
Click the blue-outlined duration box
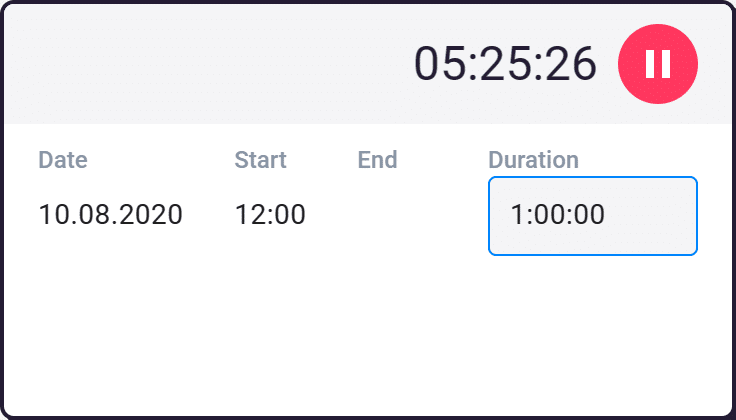click(593, 216)
